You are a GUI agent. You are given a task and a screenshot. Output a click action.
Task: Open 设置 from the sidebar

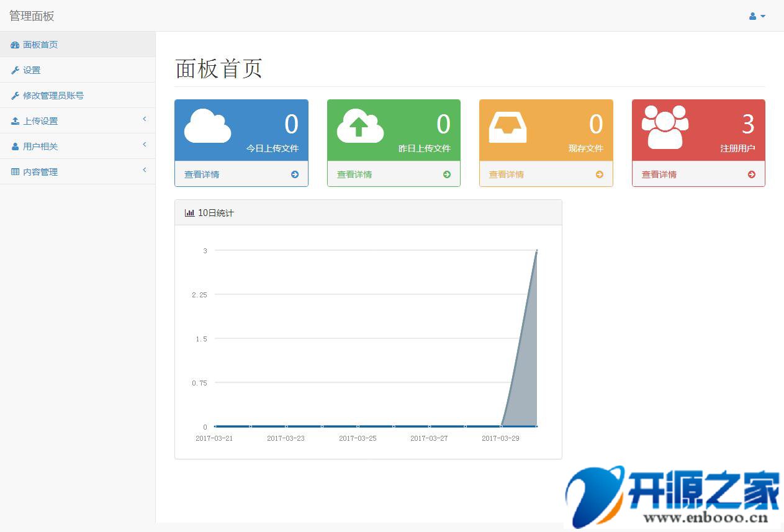78,70
